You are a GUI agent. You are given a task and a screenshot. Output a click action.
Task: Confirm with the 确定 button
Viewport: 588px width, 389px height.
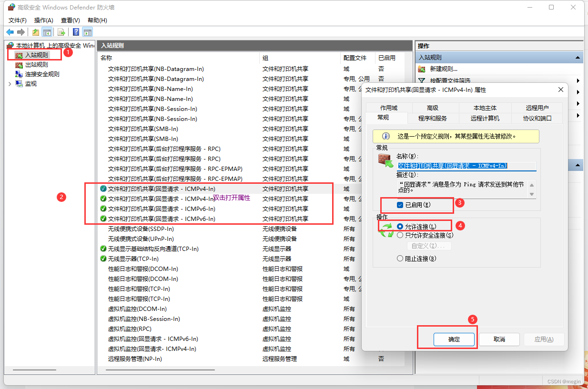click(x=454, y=339)
